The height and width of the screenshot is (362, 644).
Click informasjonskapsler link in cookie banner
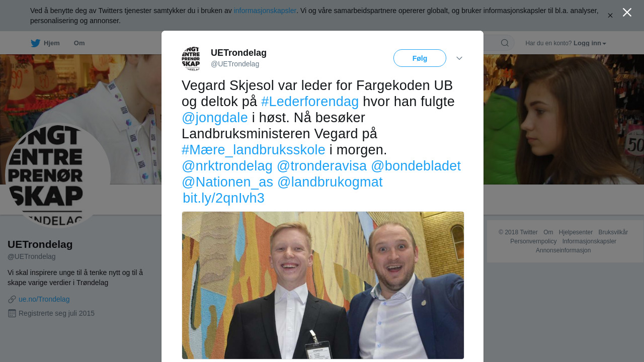[x=265, y=11]
